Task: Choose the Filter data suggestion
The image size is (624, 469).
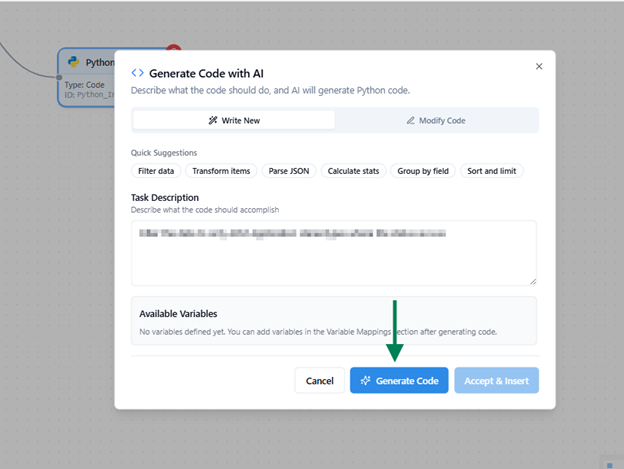Action: coord(156,171)
